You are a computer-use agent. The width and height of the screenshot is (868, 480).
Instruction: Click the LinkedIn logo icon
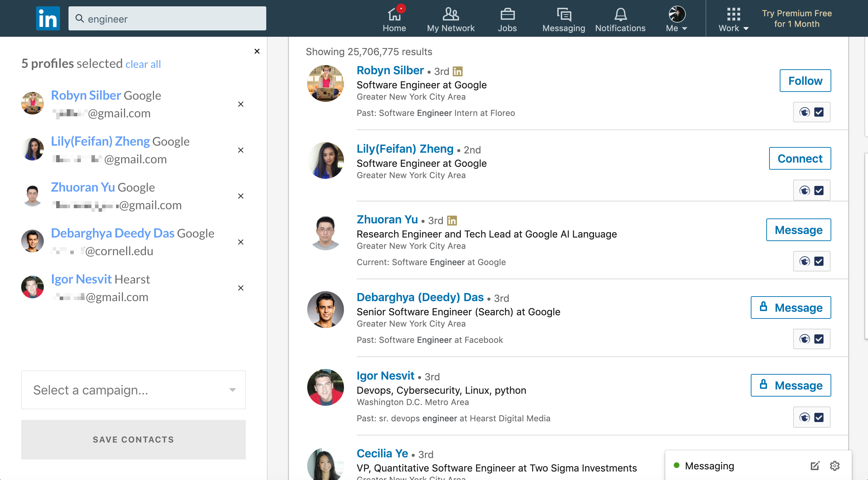click(48, 18)
